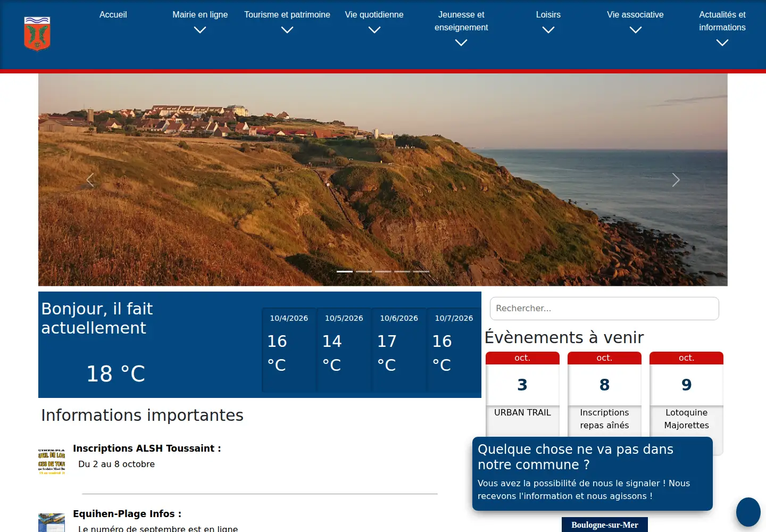Click the Informations importantes heading
Viewport: 766px width, 532px height.
[x=142, y=415]
